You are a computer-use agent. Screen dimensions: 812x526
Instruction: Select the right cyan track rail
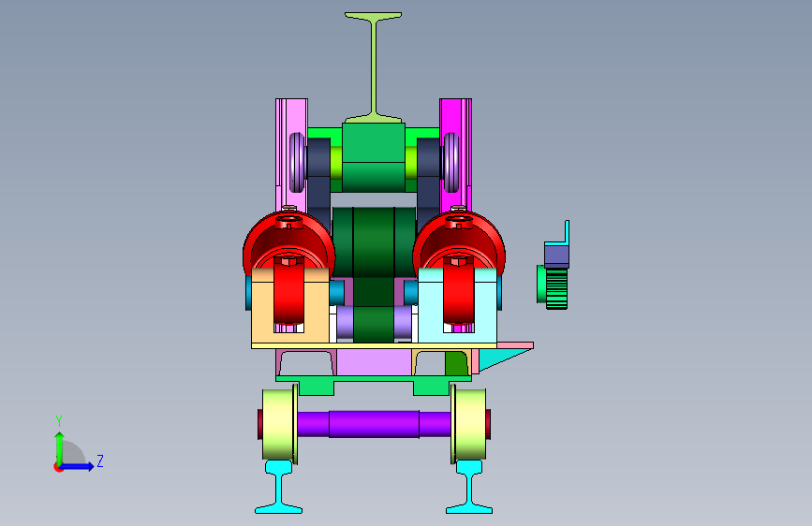[469, 487]
